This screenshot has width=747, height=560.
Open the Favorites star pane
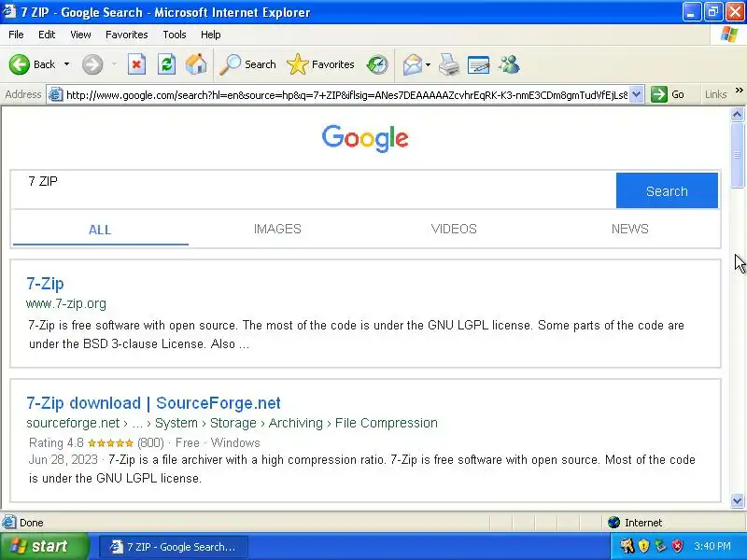320,64
